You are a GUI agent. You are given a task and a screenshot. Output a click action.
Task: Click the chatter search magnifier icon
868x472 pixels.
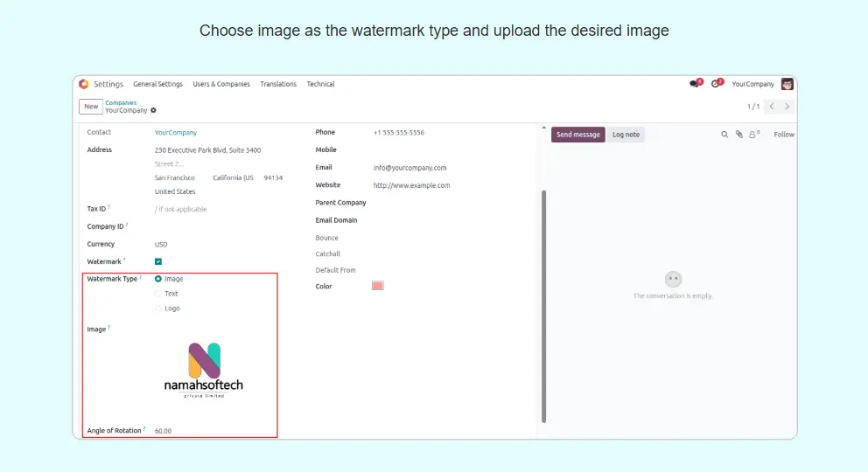pos(724,135)
